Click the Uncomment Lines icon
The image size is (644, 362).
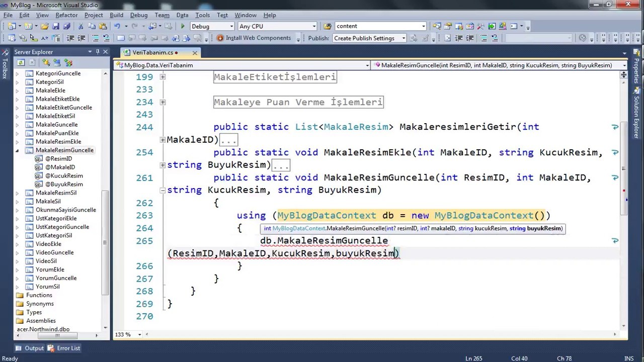pyautogui.click(x=106, y=38)
